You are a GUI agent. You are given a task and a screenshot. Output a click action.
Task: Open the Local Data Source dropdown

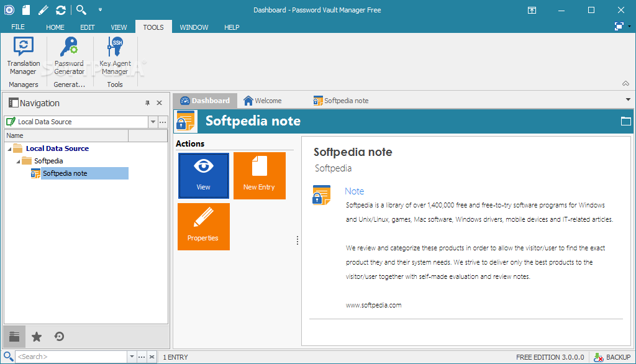pos(153,122)
